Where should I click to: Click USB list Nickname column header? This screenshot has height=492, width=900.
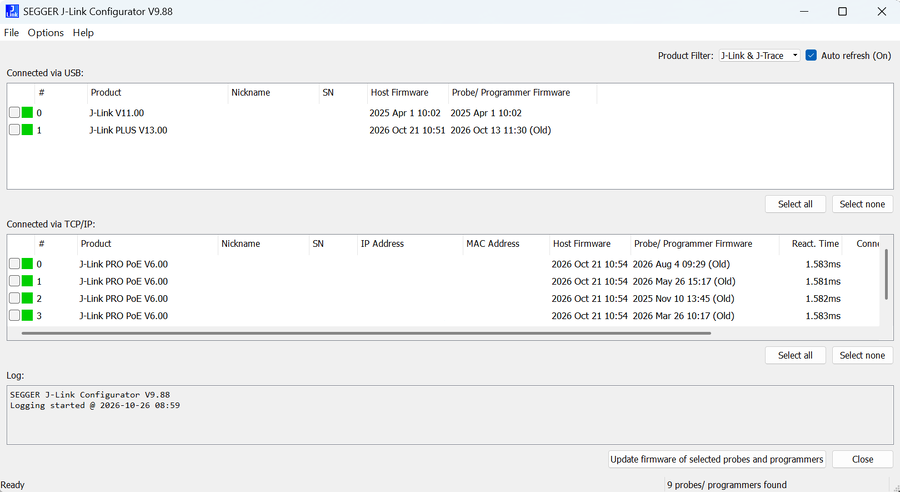click(x=273, y=92)
